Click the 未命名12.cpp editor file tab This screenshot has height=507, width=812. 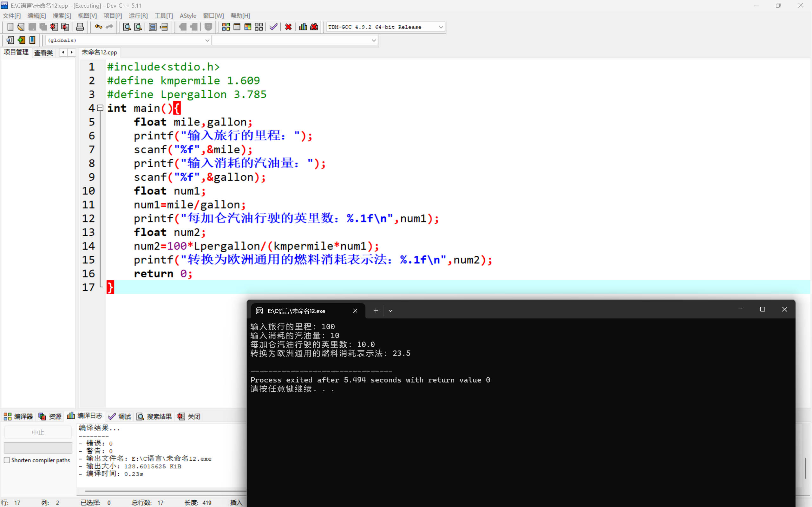coord(99,52)
